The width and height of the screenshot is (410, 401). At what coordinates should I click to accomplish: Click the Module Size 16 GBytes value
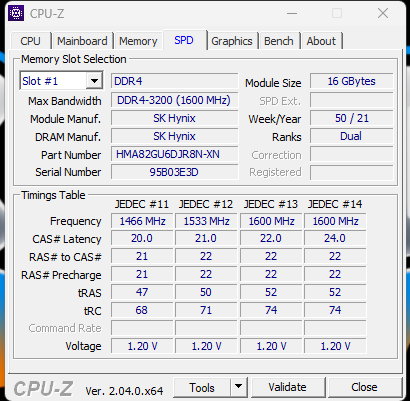pos(351,81)
